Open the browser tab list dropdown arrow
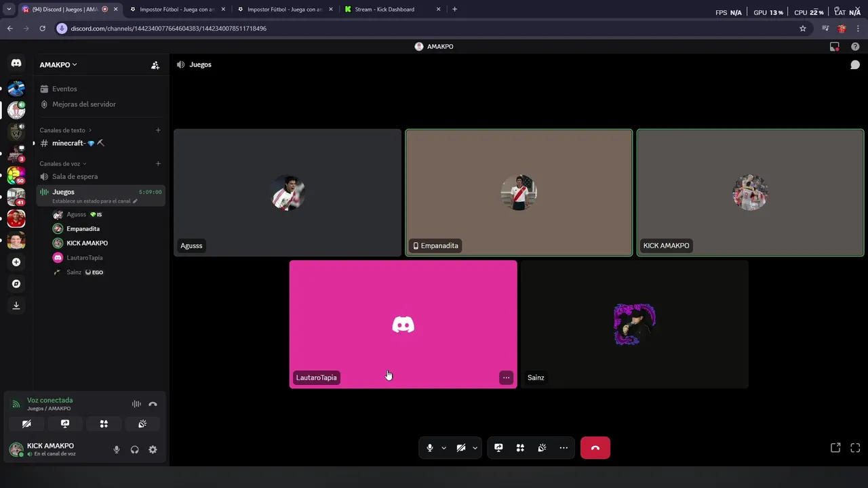The height and width of the screenshot is (488, 868). (9, 9)
